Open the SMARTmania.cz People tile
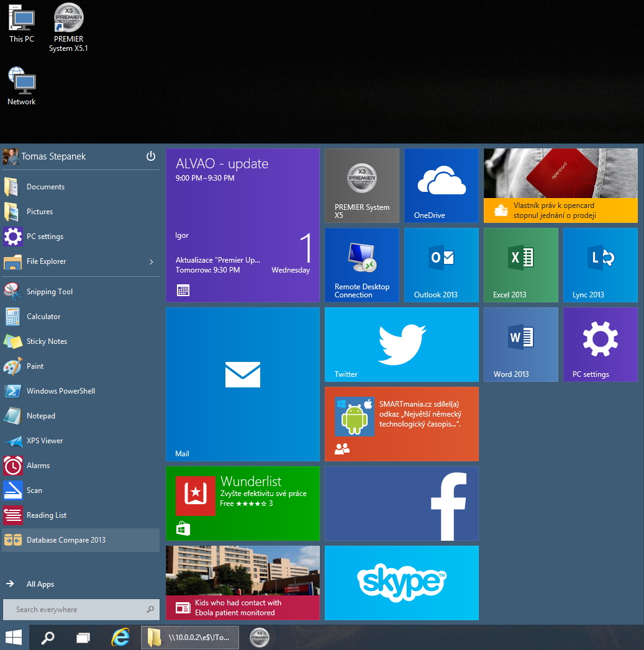Screen dimensions: 644x650 point(402,424)
